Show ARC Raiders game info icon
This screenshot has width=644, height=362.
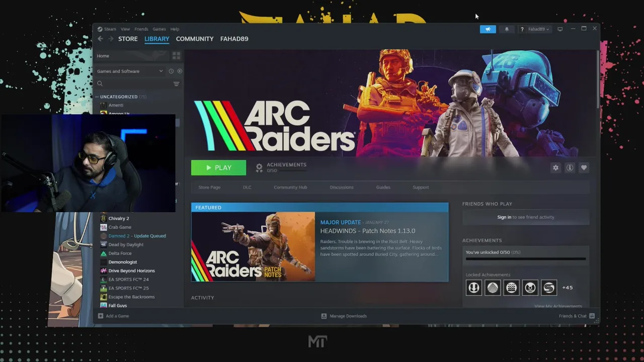coord(570,168)
